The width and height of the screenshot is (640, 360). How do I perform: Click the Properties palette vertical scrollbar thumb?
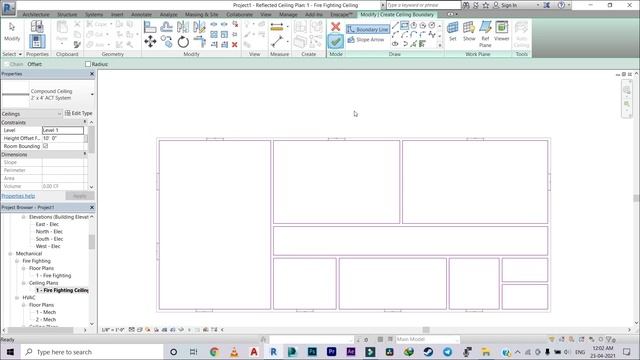[x=91, y=140]
